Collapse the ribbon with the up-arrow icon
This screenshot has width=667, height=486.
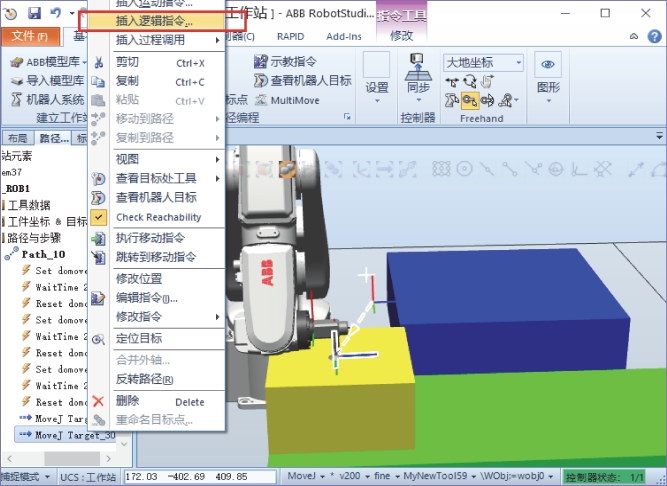pos(634,37)
